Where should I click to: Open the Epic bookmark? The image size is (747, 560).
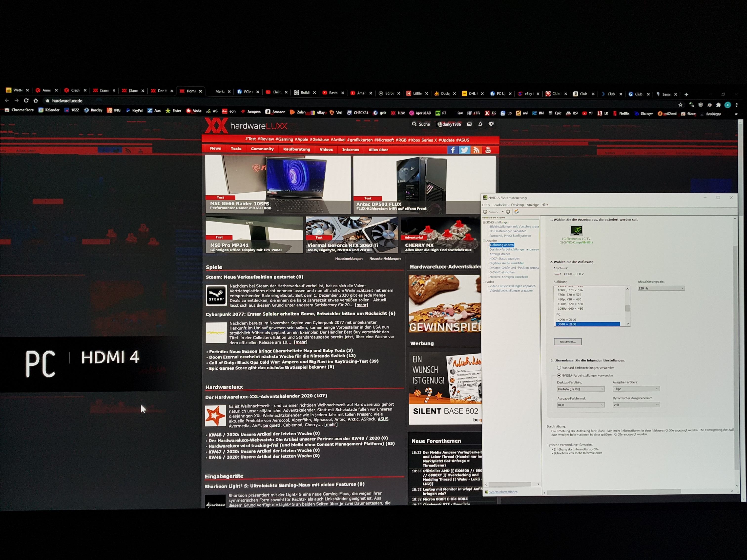tap(555, 113)
